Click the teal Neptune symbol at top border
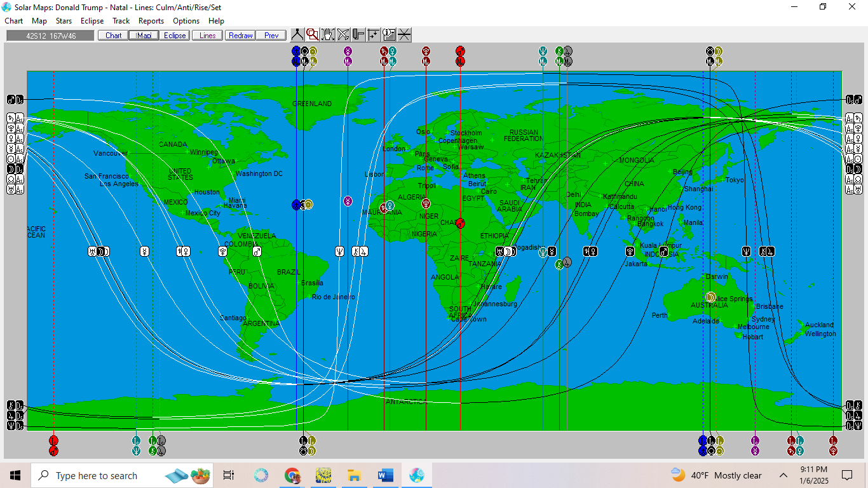 543,51
